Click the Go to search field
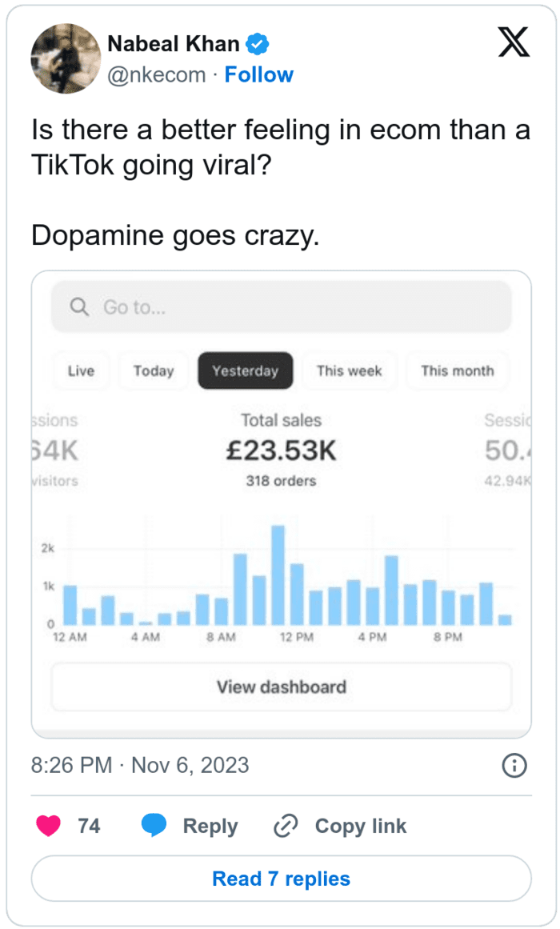The image size is (560, 929). click(281, 307)
